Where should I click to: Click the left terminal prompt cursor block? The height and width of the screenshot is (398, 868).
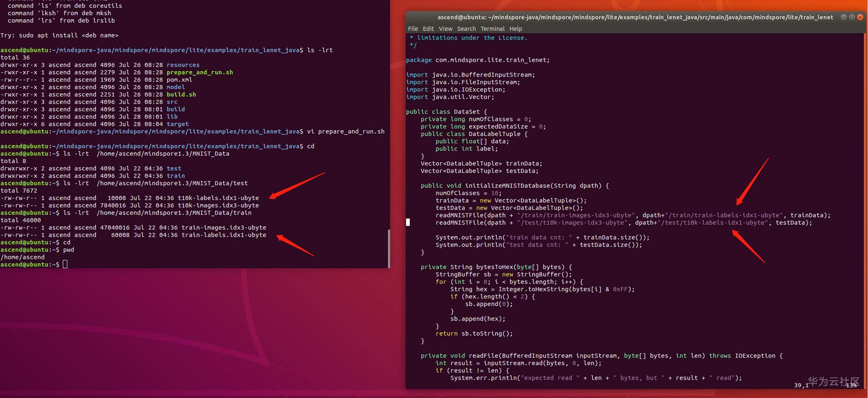click(x=65, y=264)
